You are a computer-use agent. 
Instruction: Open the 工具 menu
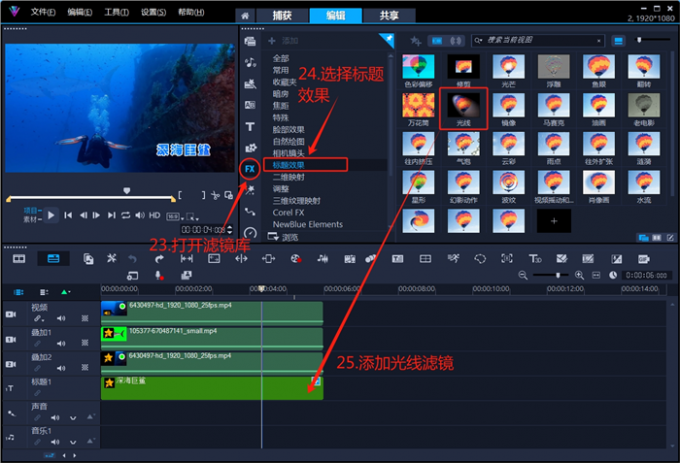117,12
